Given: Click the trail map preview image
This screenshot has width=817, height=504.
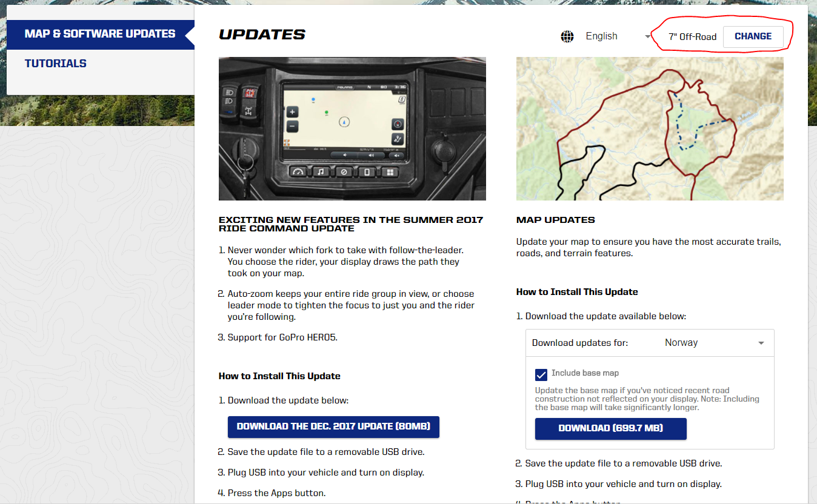Looking at the screenshot, I should (x=650, y=129).
